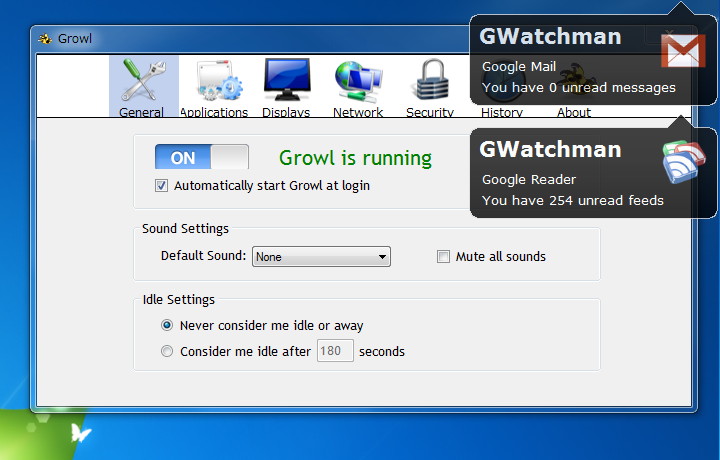Screen dimensions: 720x460
Task: Click the Google Mail unread messages notification
Action: [592, 61]
